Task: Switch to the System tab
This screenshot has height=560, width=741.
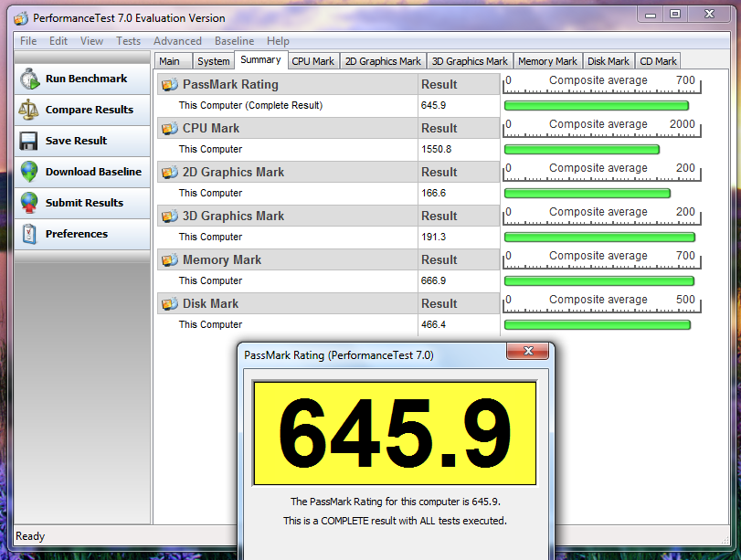Action: 214,61
